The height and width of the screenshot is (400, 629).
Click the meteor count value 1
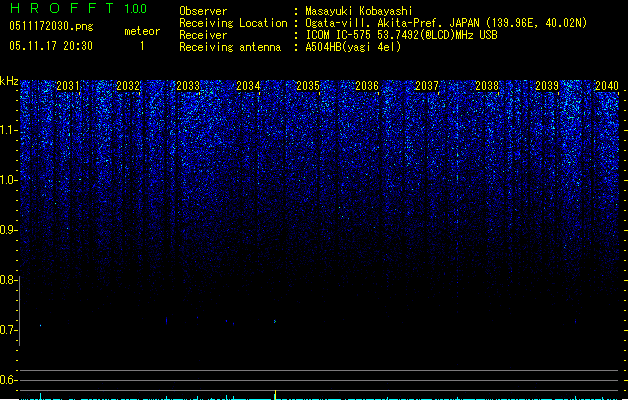(142, 46)
